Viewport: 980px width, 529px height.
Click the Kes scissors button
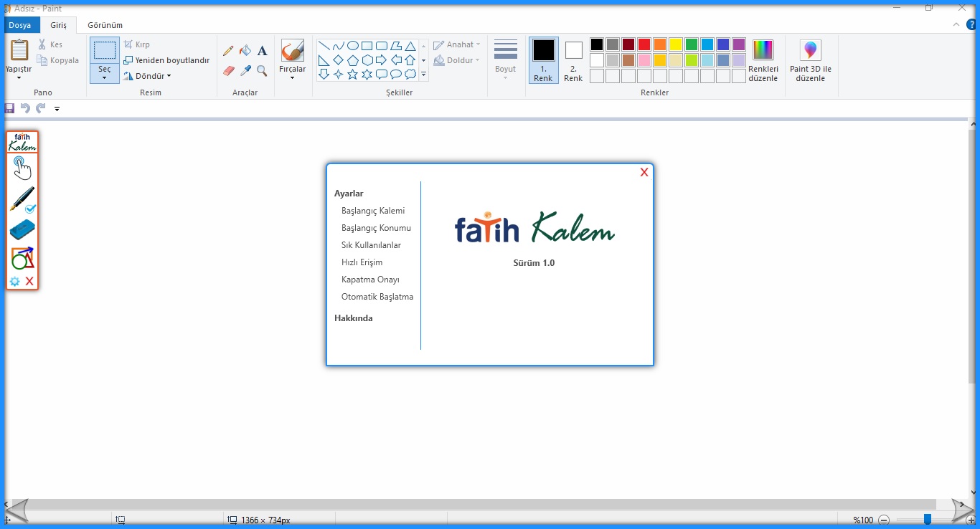pos(50,44)
